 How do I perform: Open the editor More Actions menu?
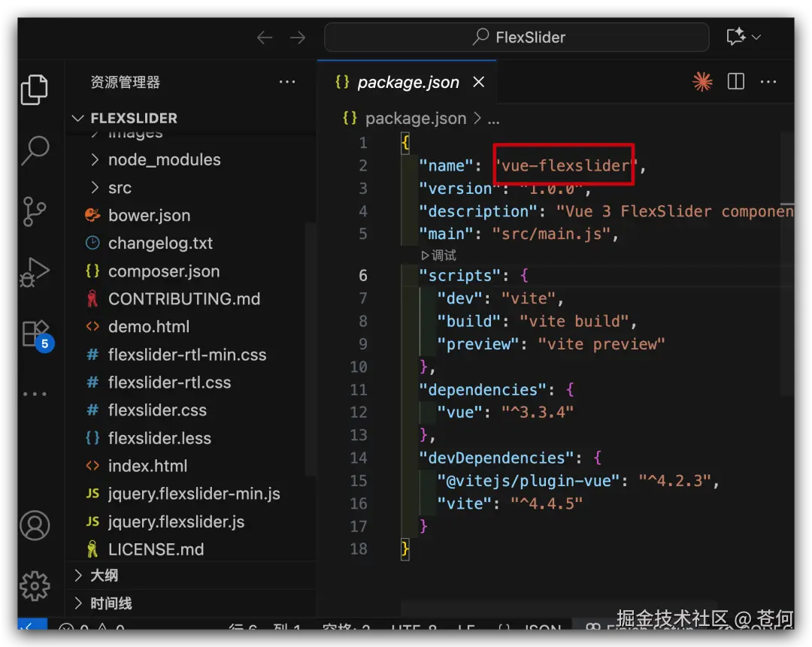click(768, 81)
